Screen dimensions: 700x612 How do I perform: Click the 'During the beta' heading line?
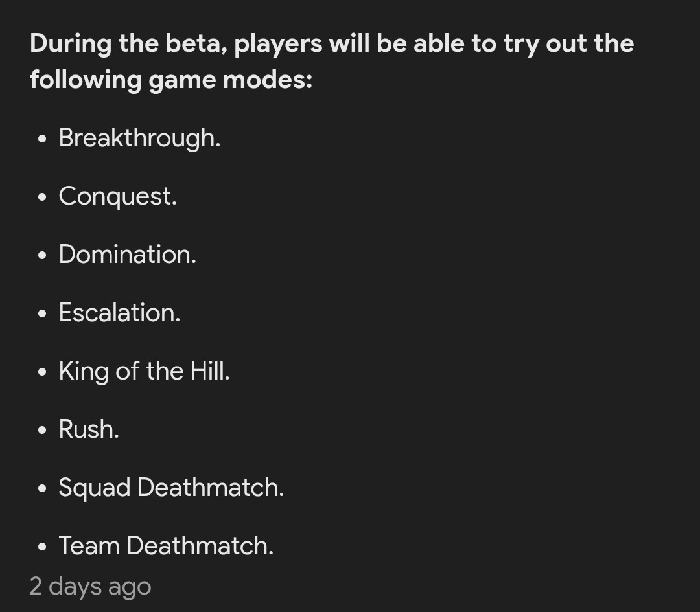[x=331, y=44]
